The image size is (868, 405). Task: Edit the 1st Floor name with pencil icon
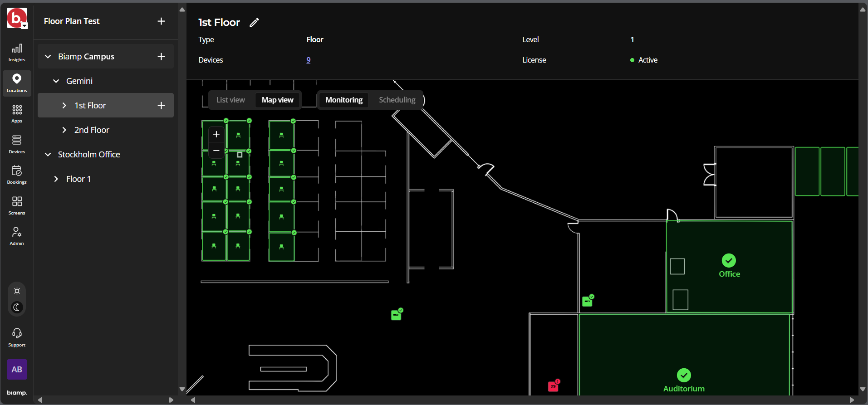[254, 23]
